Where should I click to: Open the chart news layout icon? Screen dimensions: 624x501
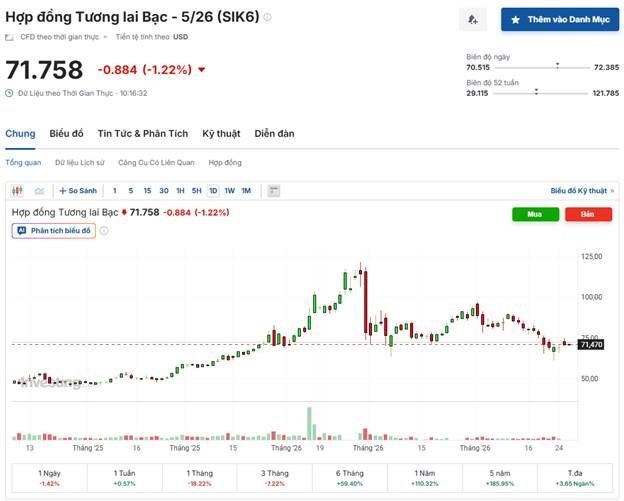(273, 190)
